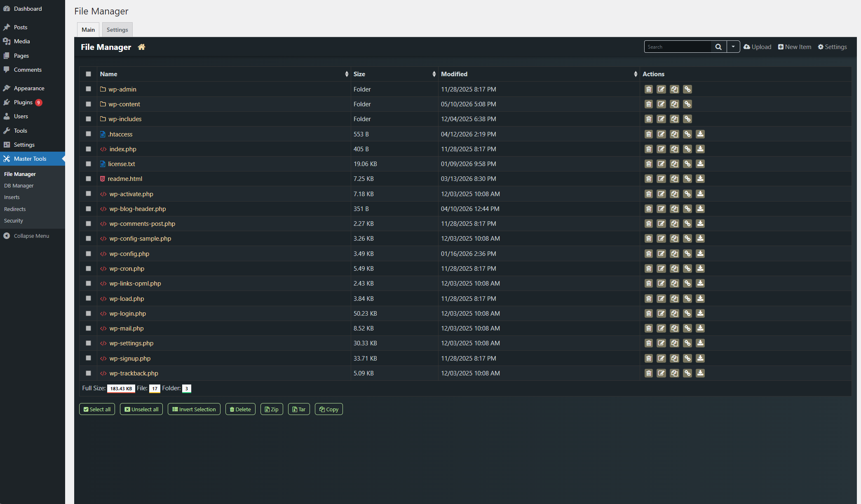Focus the Search input field
Image resolution: width=861 pixels, height=504 pixels.
pyautogui.click(x=678, y=47)
